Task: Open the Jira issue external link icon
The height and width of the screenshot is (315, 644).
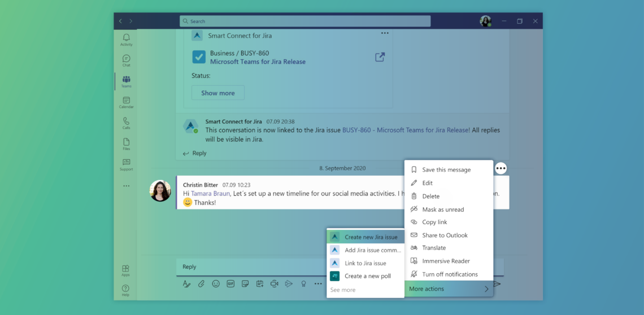Action: tap(380, 57)
